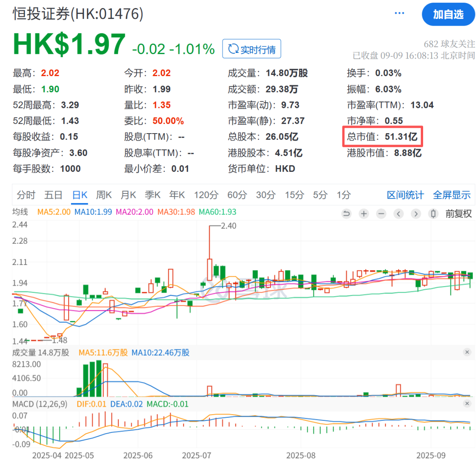Pan the chart right with the arrow icon
This screenshot has width=476, height=461.
pos(416,213)
